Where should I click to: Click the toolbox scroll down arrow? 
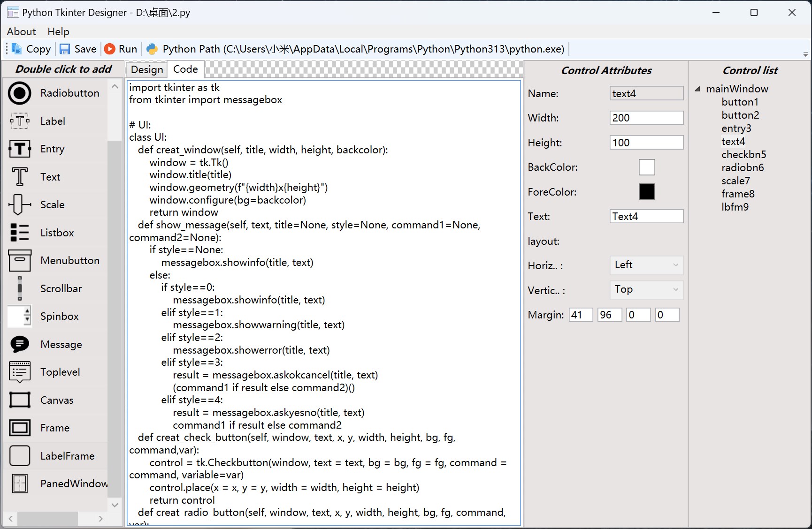click(115, 505)
